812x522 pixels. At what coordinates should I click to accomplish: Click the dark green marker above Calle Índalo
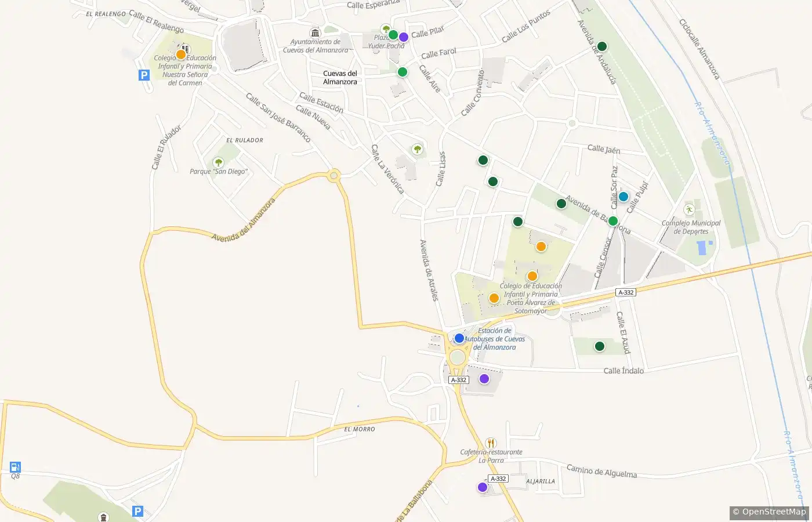pyautogui.click(x=600, y=346)
